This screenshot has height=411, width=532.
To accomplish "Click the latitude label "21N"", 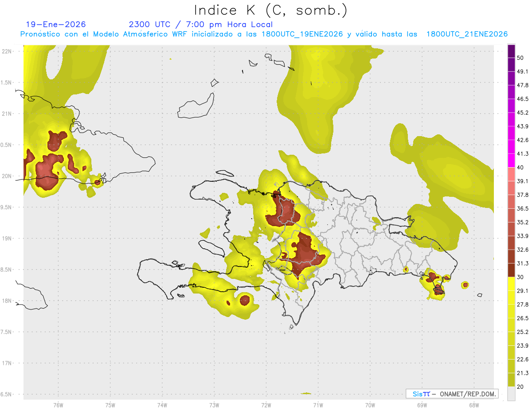I will pos(8,114).
